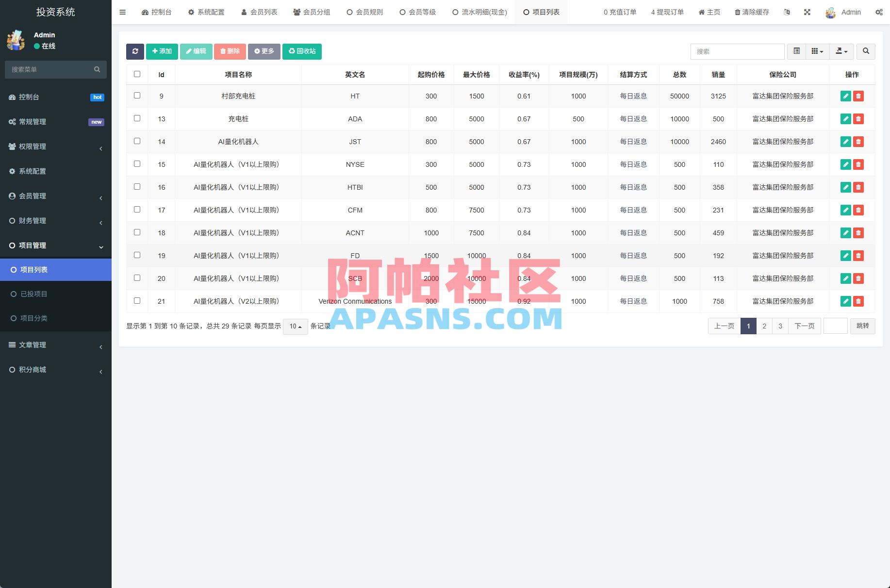Image resolution: width=890 pixels, height=588 pixels.
Task: Check the checkbox for row id 14
Action: point(137,141)
